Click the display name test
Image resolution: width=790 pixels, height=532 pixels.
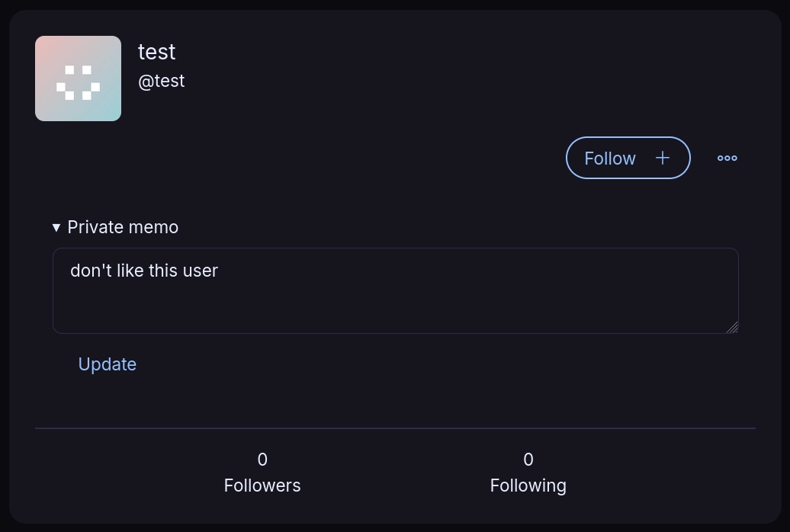(156, 52)
